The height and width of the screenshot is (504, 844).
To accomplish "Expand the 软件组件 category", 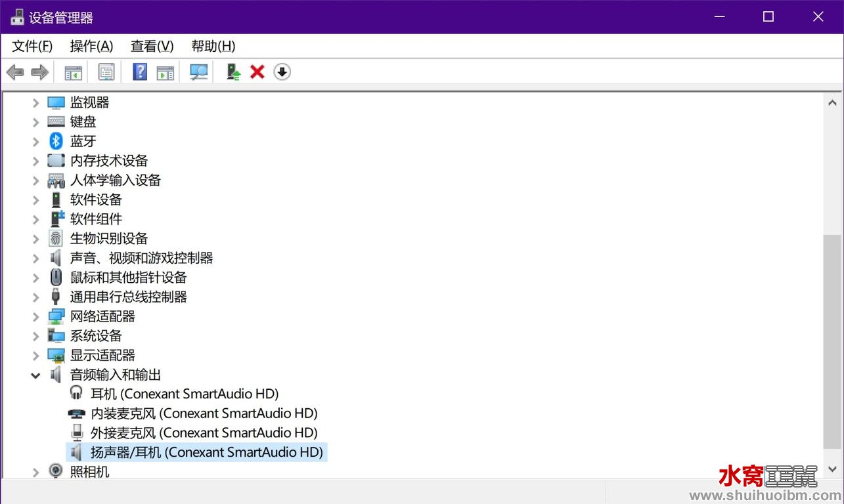I will point(36,219).
